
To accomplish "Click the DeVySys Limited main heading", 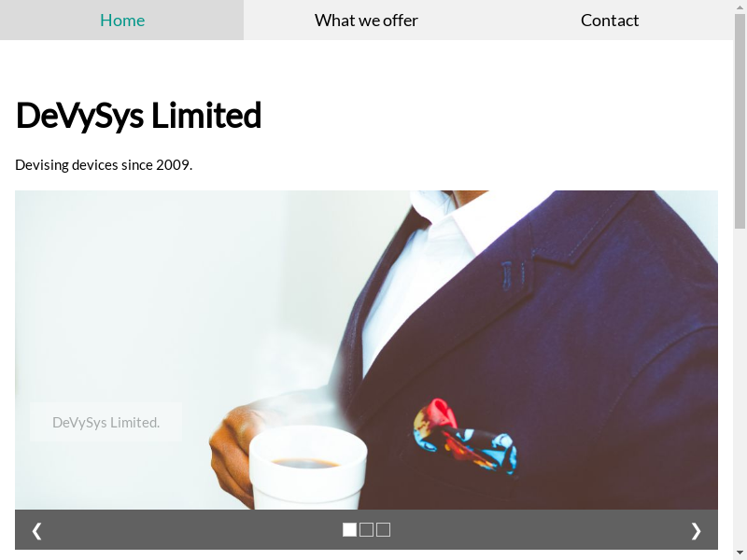I will point(138,115).
